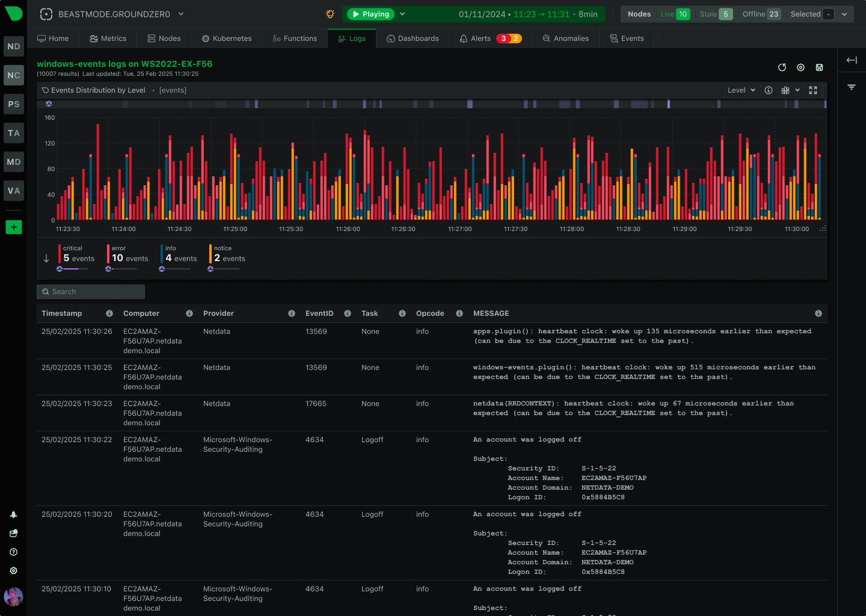Click the Offline 23 nodes filter
Image resolution: width=866 pixels, height=616 pixels.
click(x=761, y=14)
